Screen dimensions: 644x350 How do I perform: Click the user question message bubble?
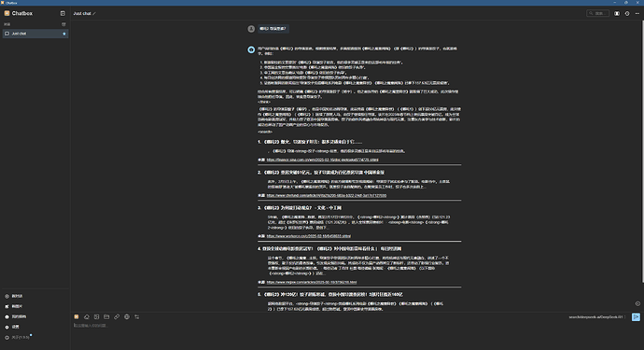coord(273,29)
